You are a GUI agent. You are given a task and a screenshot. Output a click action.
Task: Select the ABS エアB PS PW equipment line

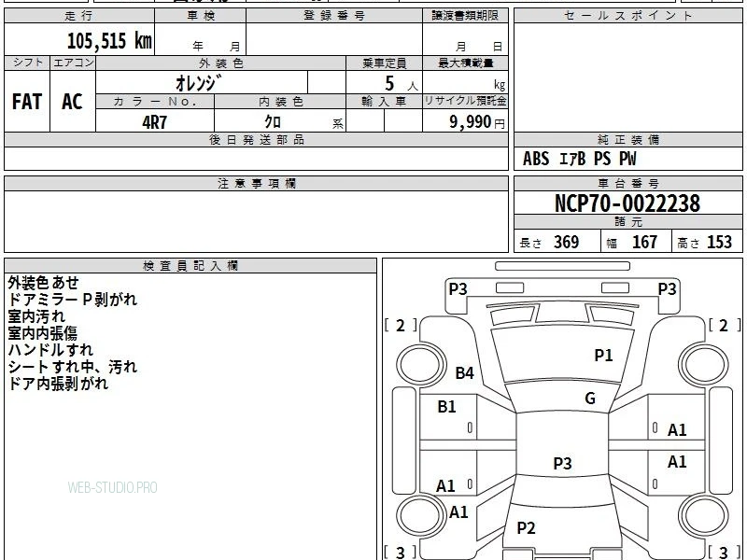tap(579, 159)
